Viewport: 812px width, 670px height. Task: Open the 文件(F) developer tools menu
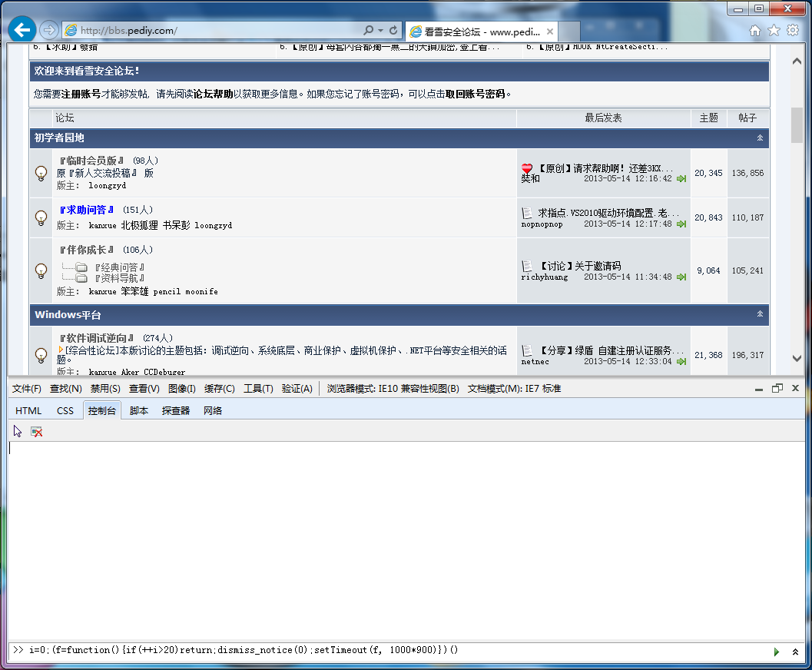(26, 388)
